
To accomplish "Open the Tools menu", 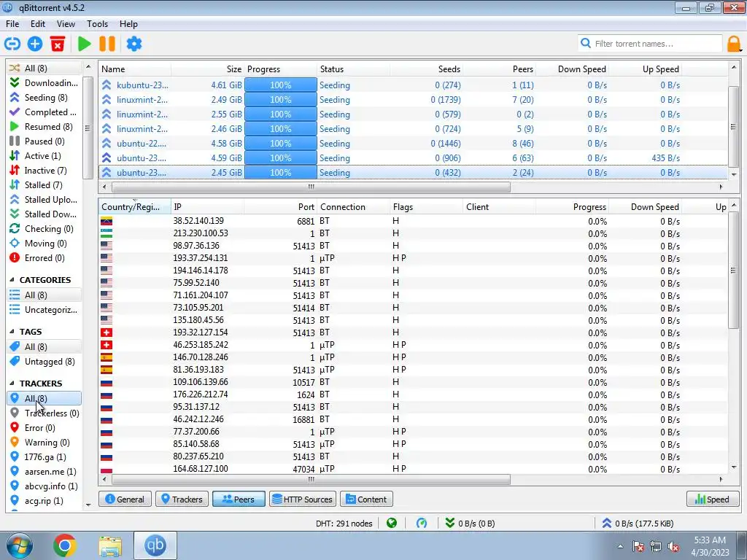I will click(97, 24).
